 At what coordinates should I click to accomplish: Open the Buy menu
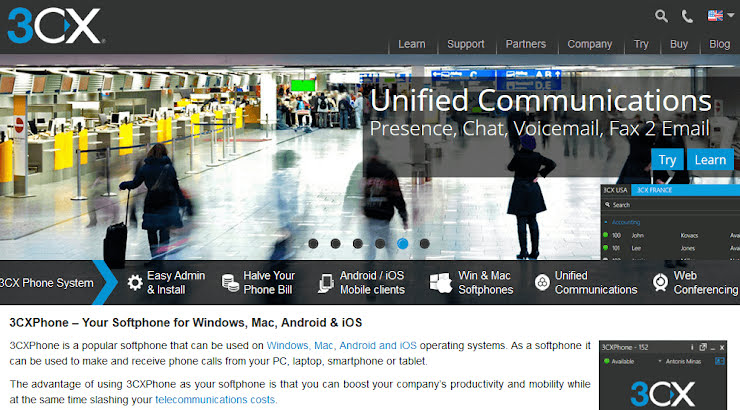tap(679, 44)
